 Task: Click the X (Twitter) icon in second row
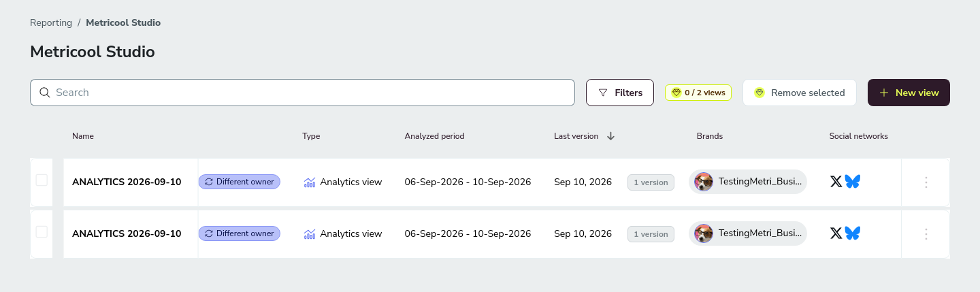(x=836, y=233)
